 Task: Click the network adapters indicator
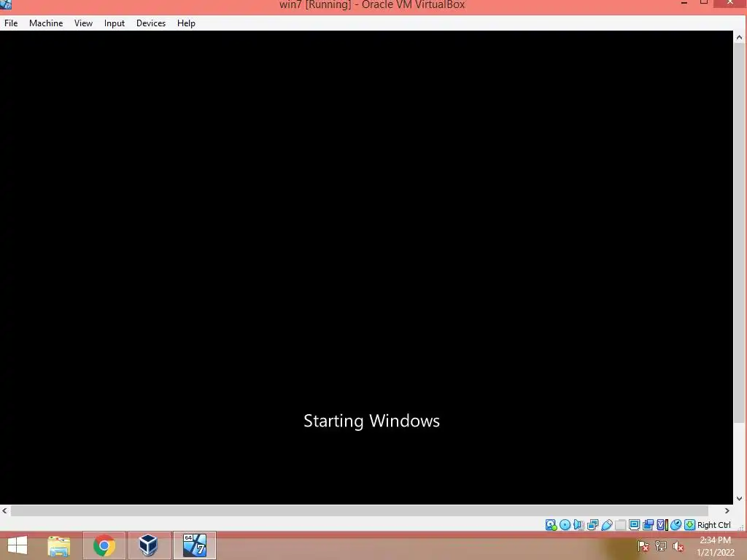coord(592,525)
